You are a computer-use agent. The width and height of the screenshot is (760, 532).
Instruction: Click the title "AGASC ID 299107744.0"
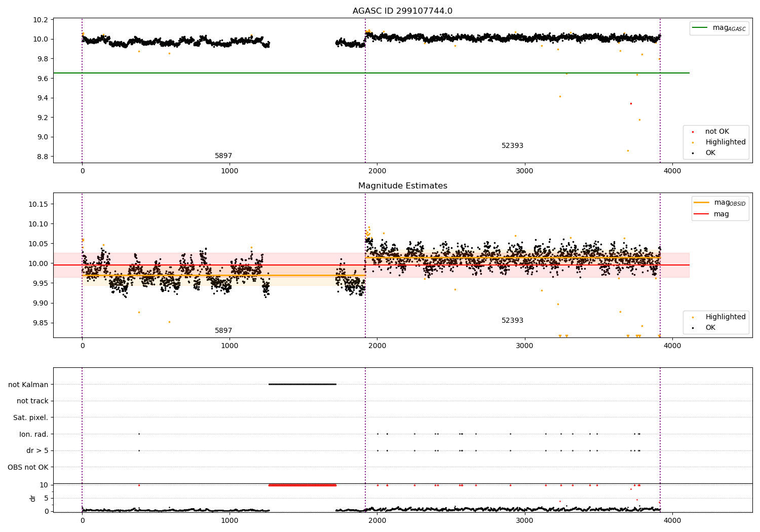click(402, 11)
